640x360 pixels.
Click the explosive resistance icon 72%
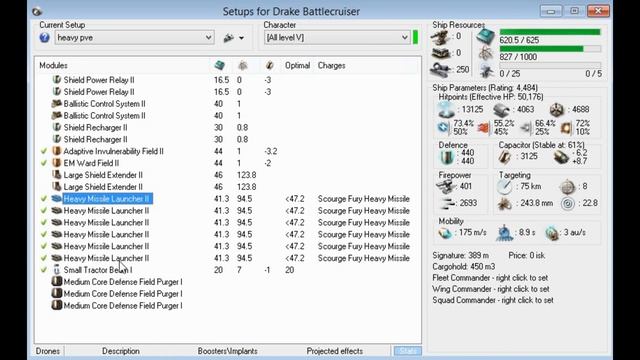[x=566, y=128]
